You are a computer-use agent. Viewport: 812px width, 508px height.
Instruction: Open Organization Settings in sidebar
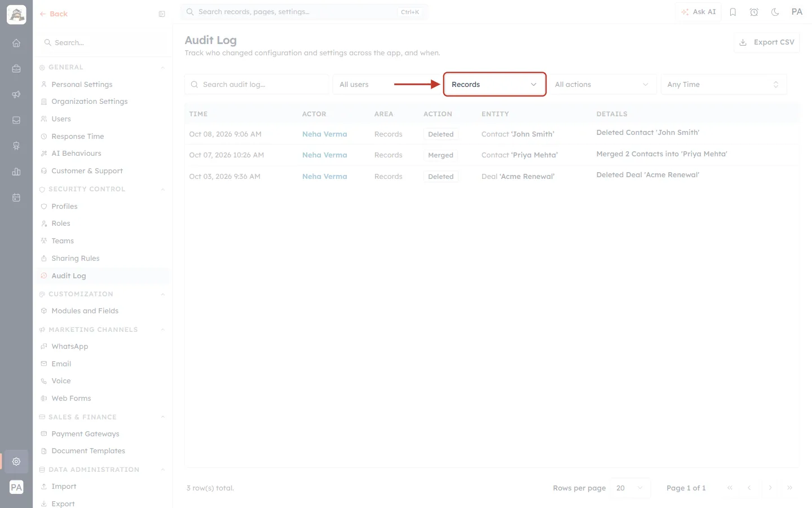89,102
